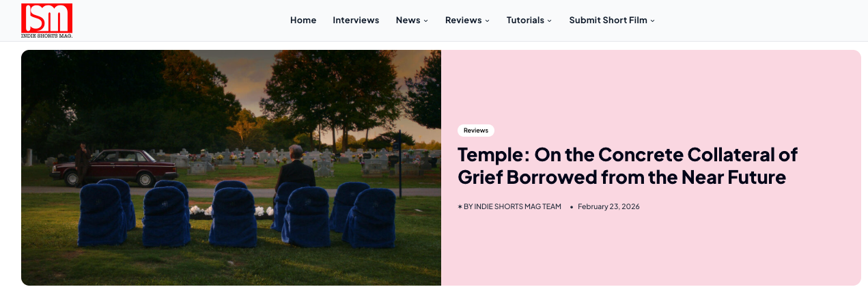The width and height of the screenshot is (868, 300).
Task: Click the February 23, 2026 date
Action: coord(608,206)
